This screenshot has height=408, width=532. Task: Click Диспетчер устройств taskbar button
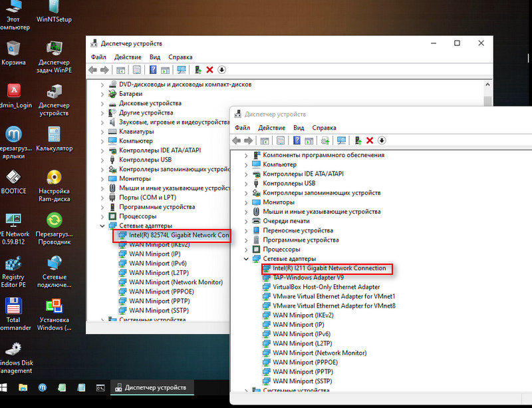tap(152, 387)
